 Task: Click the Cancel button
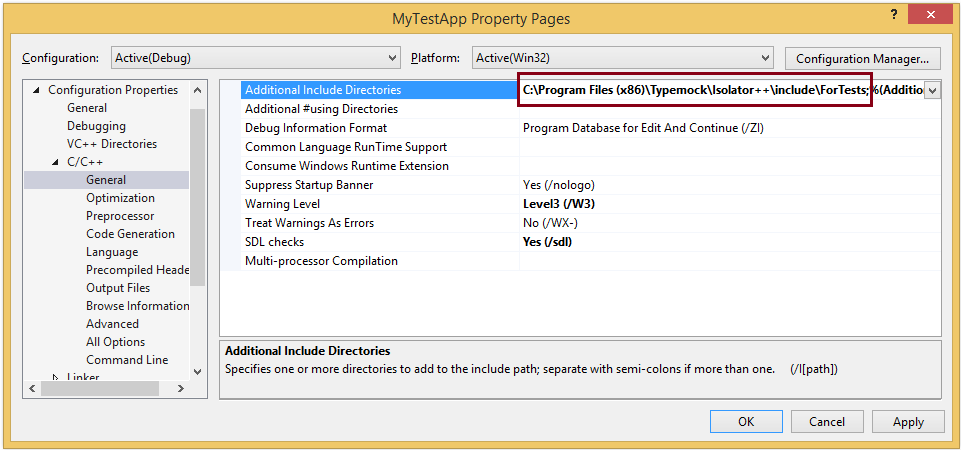pyautogui.click(x=827, y=422)
